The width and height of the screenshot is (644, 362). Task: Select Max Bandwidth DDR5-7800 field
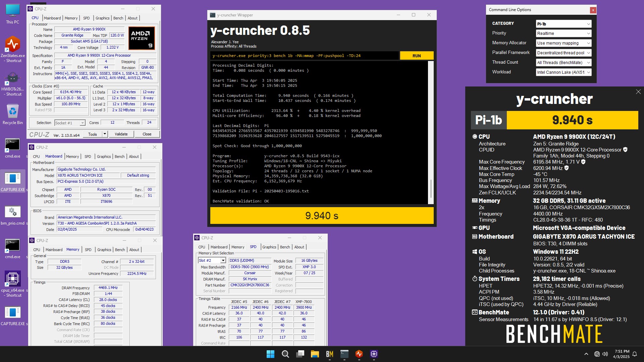(x=250, y=267)
